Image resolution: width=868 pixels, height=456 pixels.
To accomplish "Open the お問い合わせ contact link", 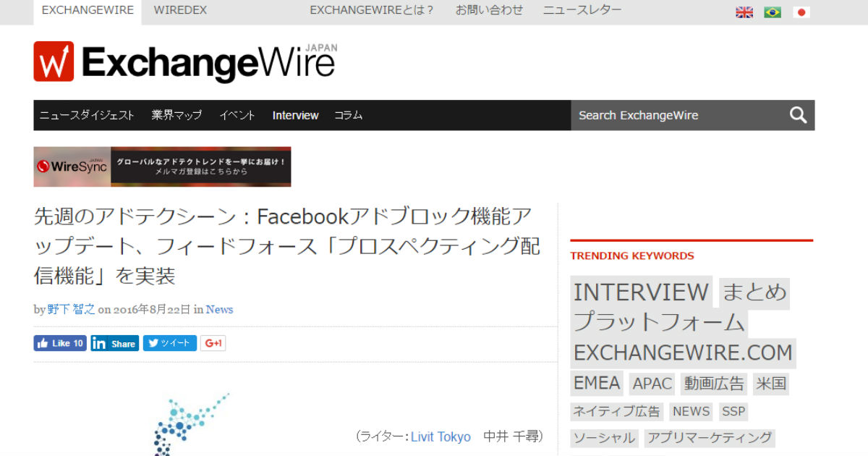I will click(x=489, y=10).
